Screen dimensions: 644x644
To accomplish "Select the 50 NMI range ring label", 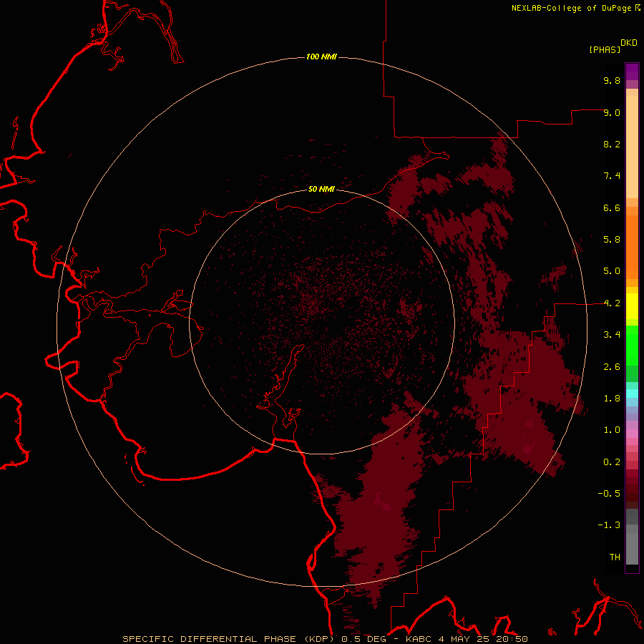I will coord(321,189).
